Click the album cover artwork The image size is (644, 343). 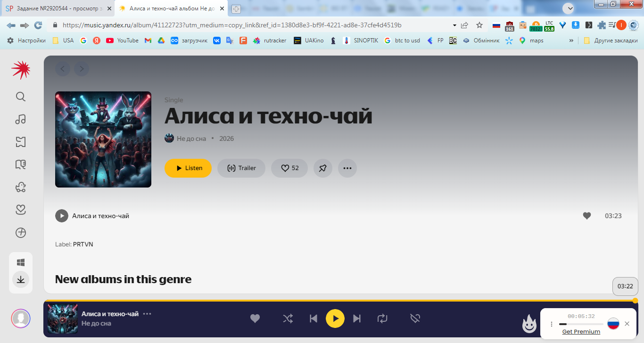[103, 139]
